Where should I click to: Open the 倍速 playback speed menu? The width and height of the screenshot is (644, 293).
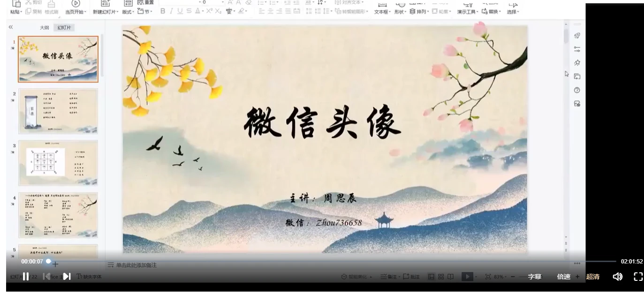(564, 277)
